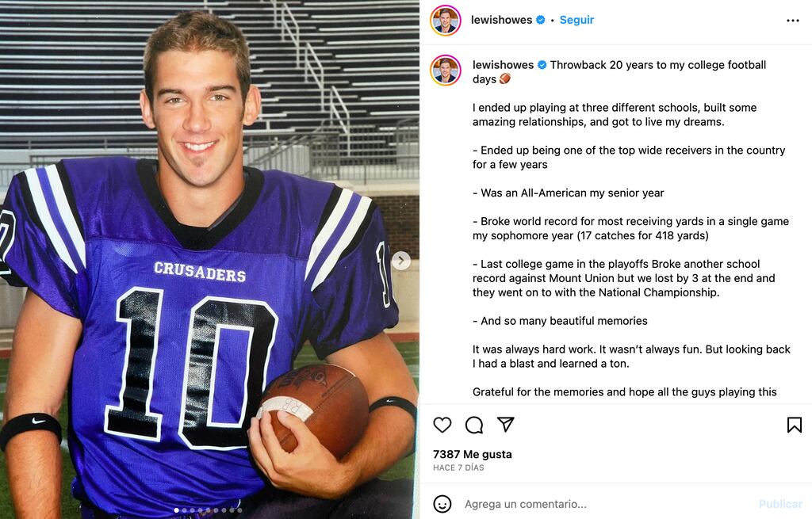Share the post with the paper plane icon
Screen dimensions: 812x519
(x=506, y=425)
